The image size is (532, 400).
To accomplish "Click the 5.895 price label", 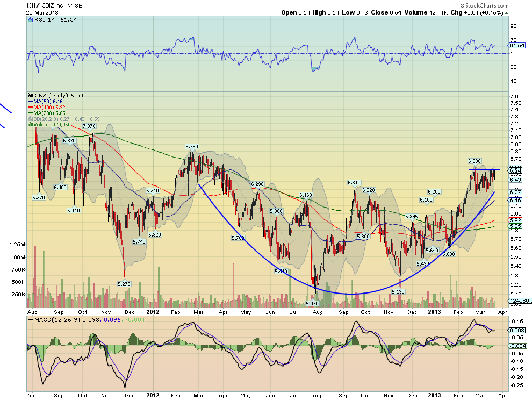I will point(412,216).
